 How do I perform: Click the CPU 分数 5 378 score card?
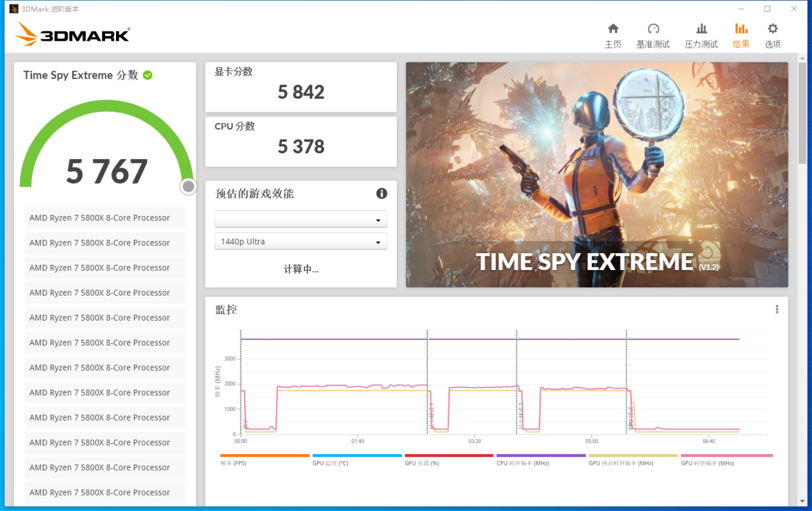[x=301, y=142]
